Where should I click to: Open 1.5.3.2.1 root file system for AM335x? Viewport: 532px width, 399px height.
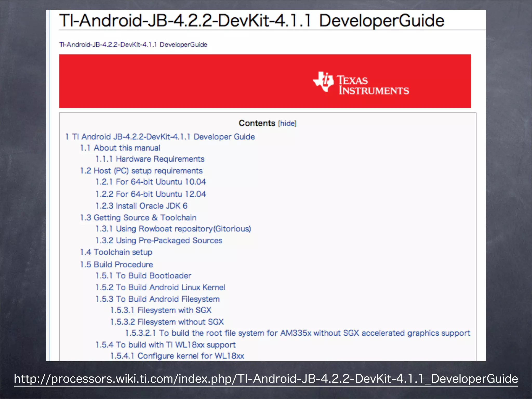point(298,333)
